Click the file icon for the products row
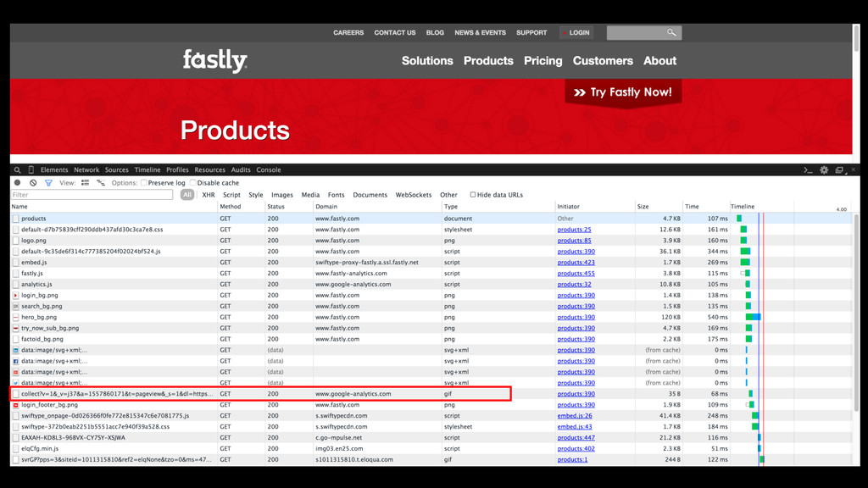The height and width of the screenshot is (488, 868). coord(16,219)
